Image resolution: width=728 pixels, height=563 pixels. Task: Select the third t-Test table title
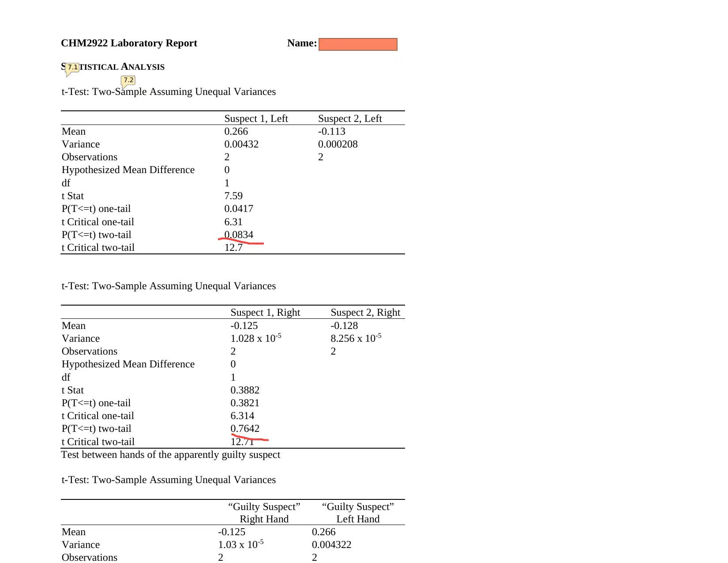tap(169, 480)
